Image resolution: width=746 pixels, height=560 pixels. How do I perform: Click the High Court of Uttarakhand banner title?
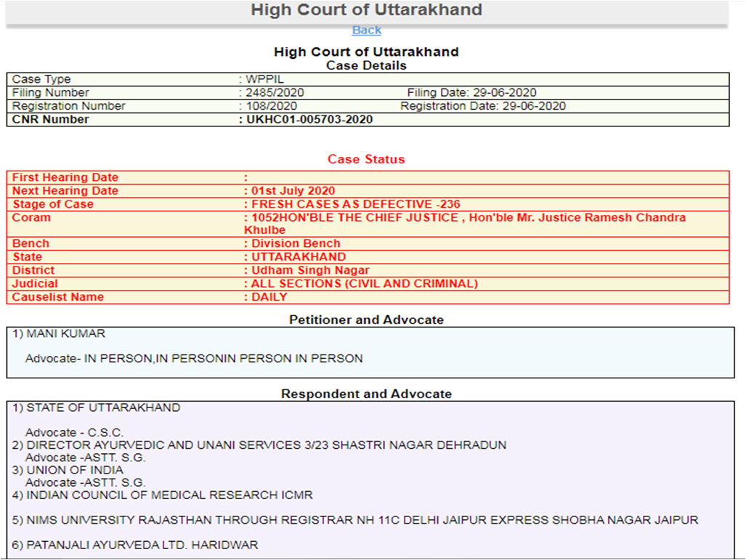click(366, 10)
